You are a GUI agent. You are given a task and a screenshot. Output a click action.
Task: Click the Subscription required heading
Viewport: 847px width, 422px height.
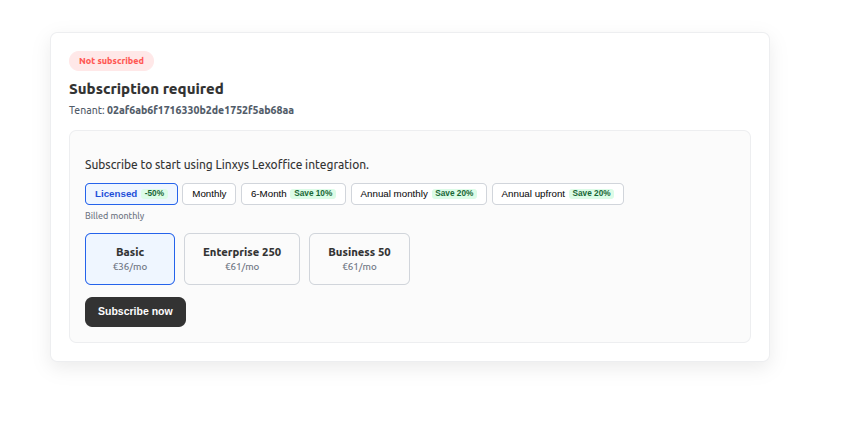146,89
